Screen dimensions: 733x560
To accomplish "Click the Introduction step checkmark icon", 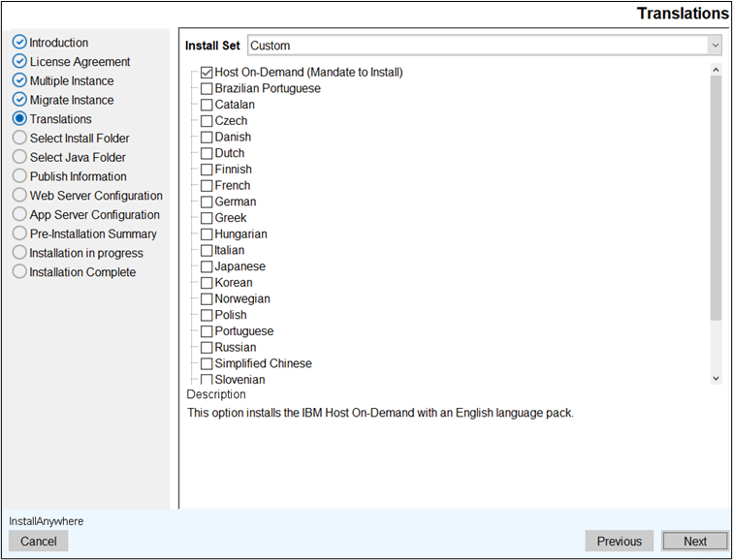I will click(19, 43).
